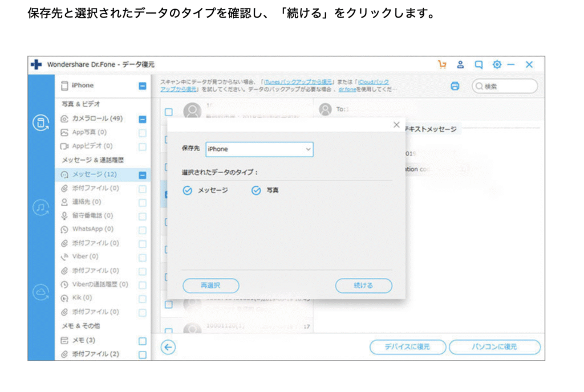Check the Kik (0) checkbox
The image size is (584, 392).
pos(142,299)
